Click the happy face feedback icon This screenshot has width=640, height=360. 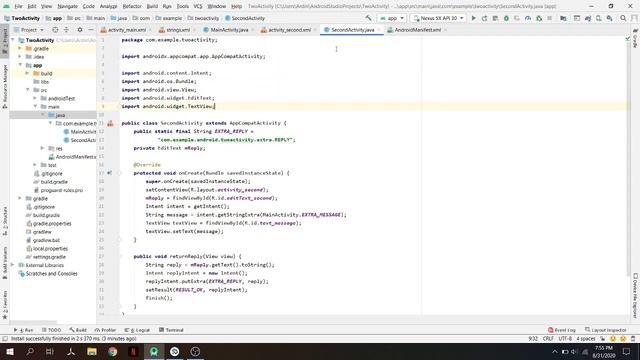point(613,339)
